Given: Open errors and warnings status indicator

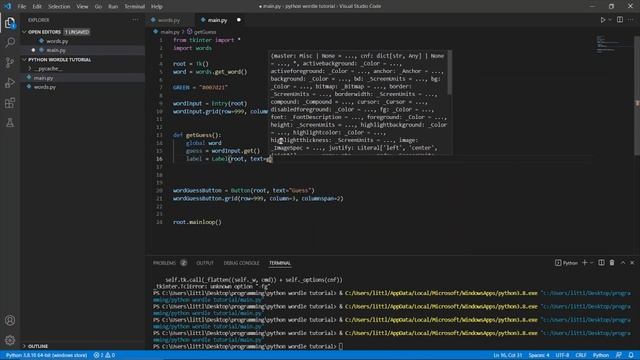Looking at the screenshot, I should pyautogui.click(x=104, y=355).
